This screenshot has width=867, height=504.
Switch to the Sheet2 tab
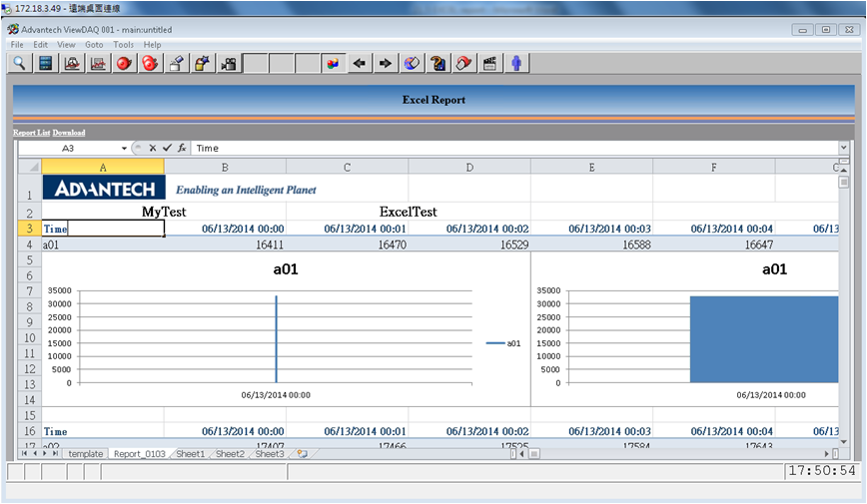click(x=230, y=454)
